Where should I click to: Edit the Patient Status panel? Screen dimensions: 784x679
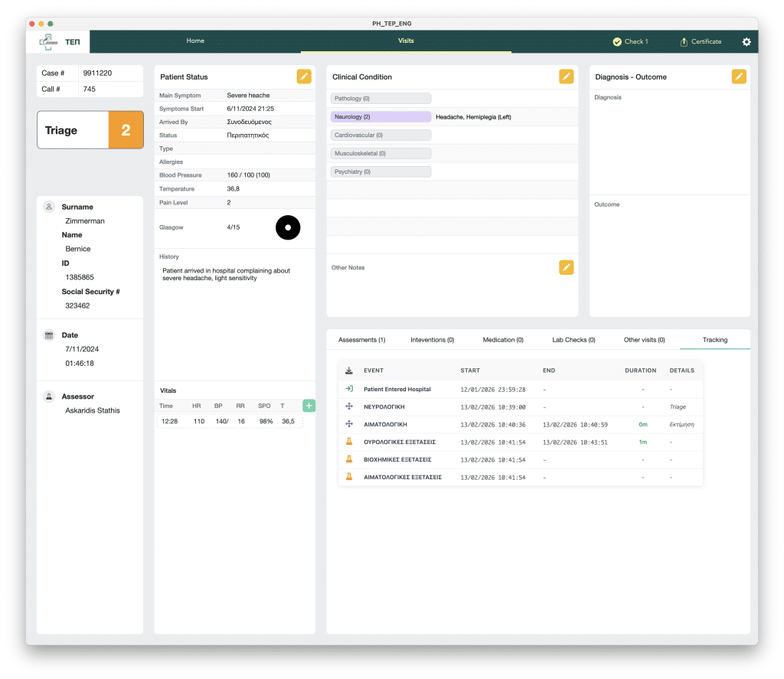click(304, 77)
